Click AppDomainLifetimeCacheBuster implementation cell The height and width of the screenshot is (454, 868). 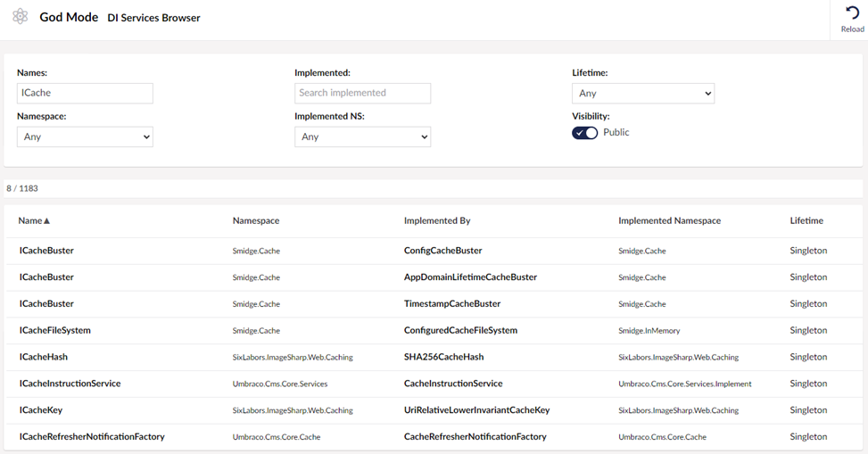pyautogui.click(x=470, y=277)
